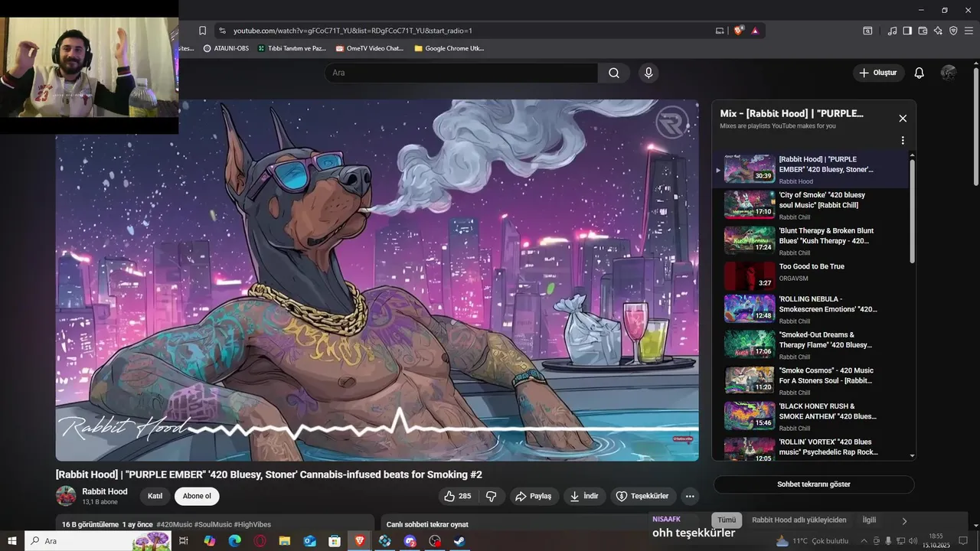Open 'Too Good to Be True' by ORGAVSM
Screen dimensions: 980x551
click(x=812, y=276)
